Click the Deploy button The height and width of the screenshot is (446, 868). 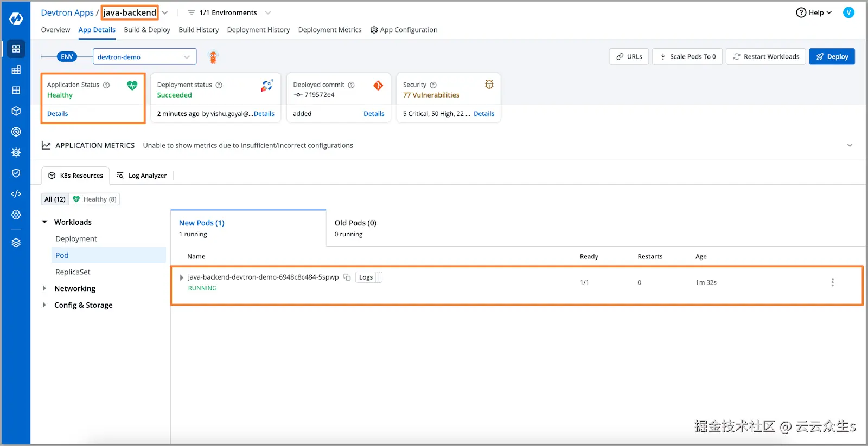pyautogui.click(x=832, y=57)
